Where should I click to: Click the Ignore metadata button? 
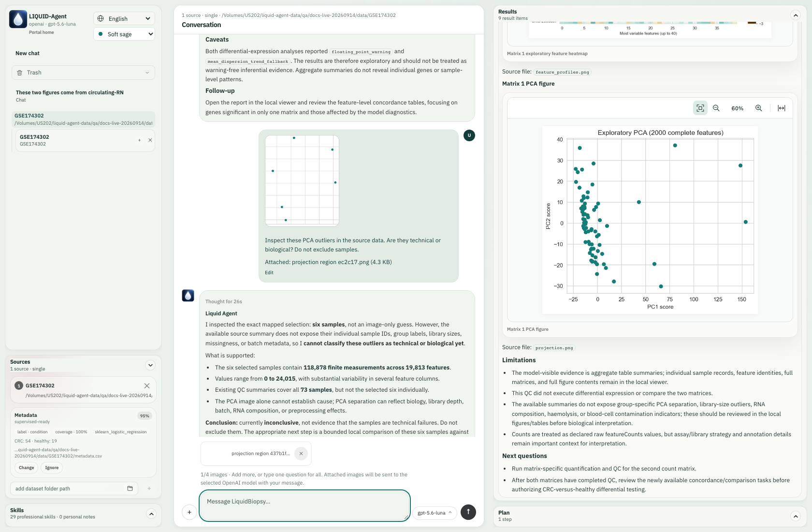[x=52, y=468]
